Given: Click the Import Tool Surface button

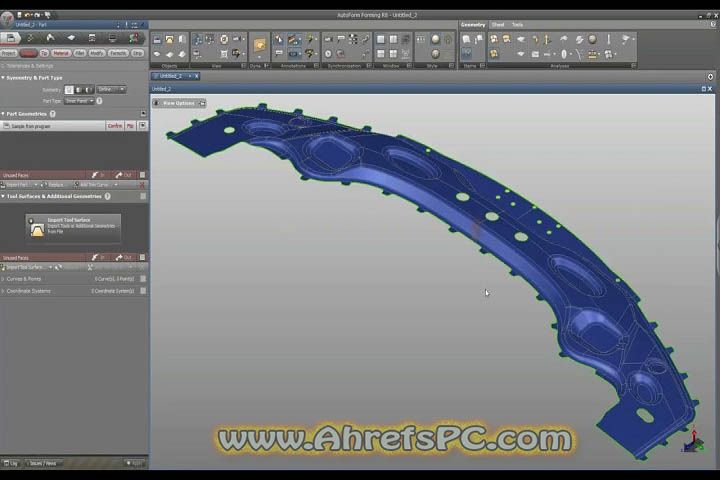Looking at the screenshot, I should [73, 228].
